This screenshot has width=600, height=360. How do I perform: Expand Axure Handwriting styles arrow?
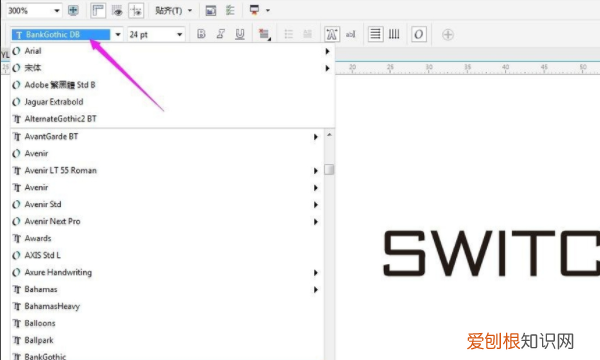click(x=316, y=272)
